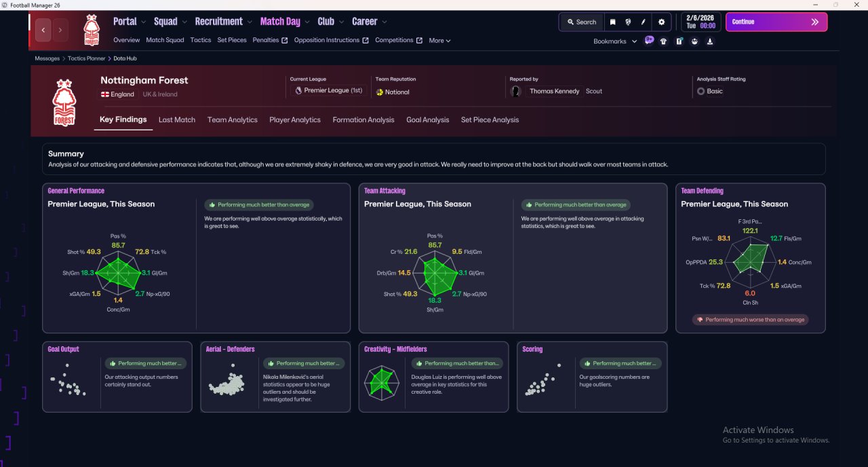868x467 pixels.
Task: Switch to the Team Analytics tab
Action: click(x=233, y=120)
